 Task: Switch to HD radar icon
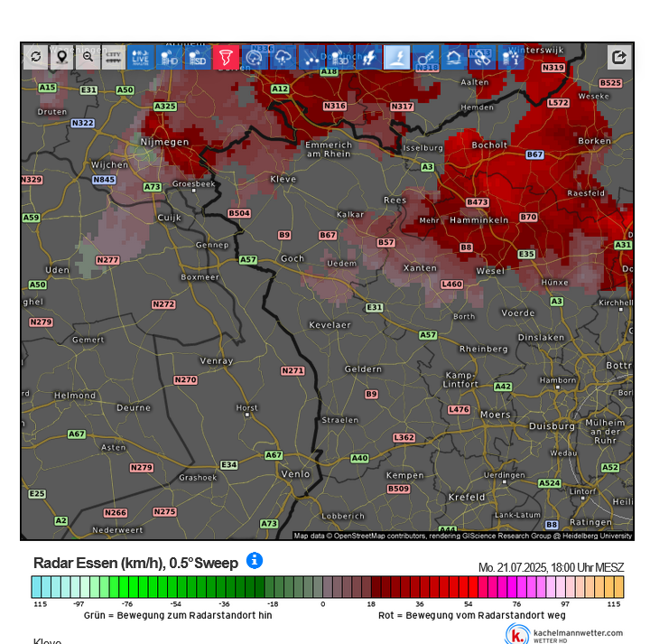pos(169,57)
